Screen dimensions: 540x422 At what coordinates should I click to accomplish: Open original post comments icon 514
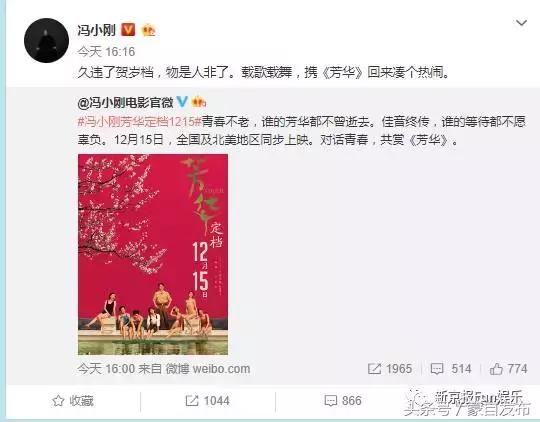click(x=451, y=369)
